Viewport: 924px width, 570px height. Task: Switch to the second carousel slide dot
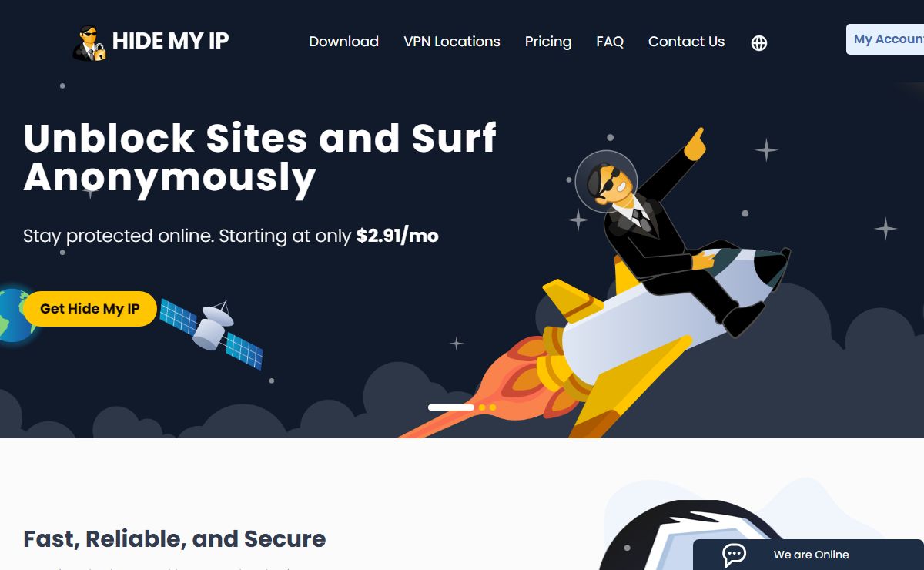click(482, 407)
